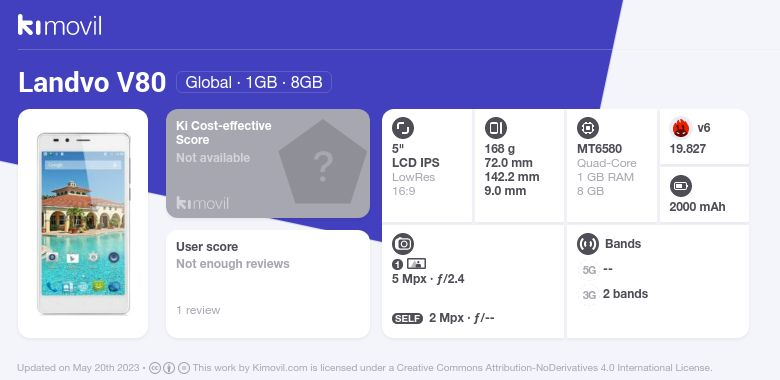This screenshot has height=380, width=780.
Task: Click the phone dimensions icon
Action: tap(495, 128)
